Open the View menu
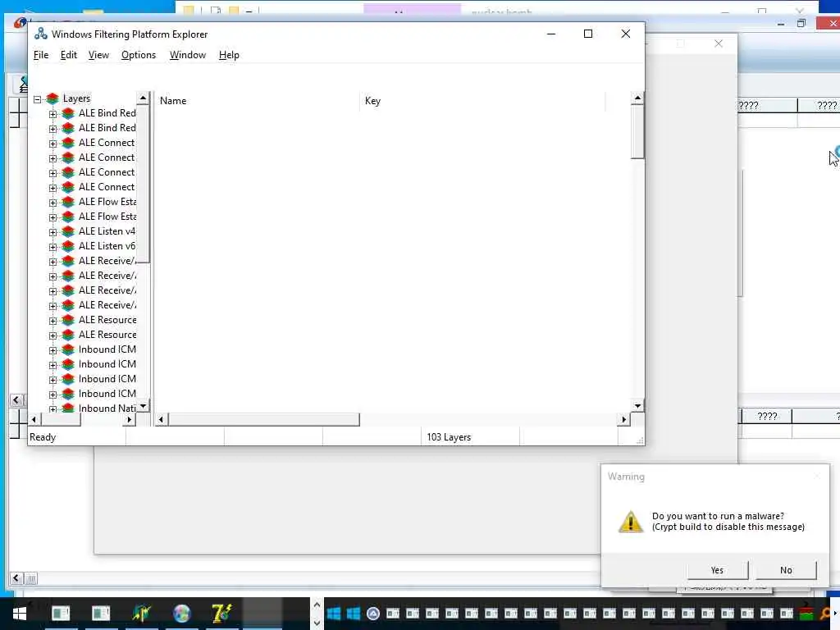 click(98, 55)
